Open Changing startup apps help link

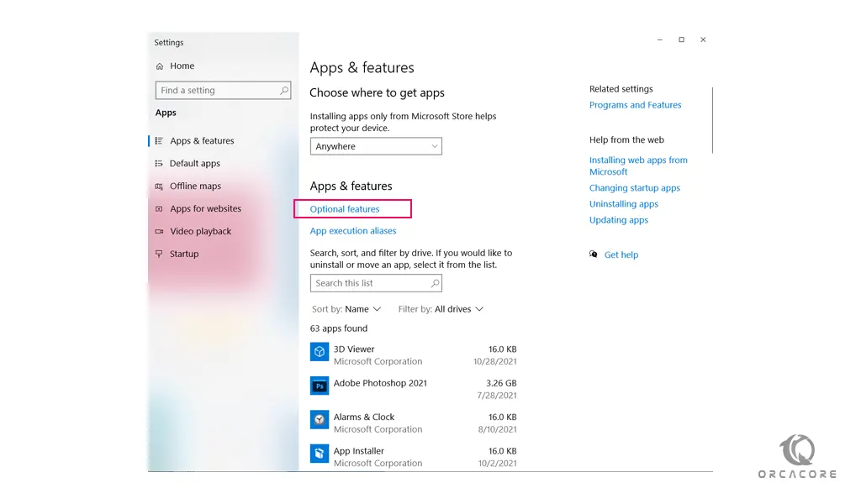click(x=634, y=188)
